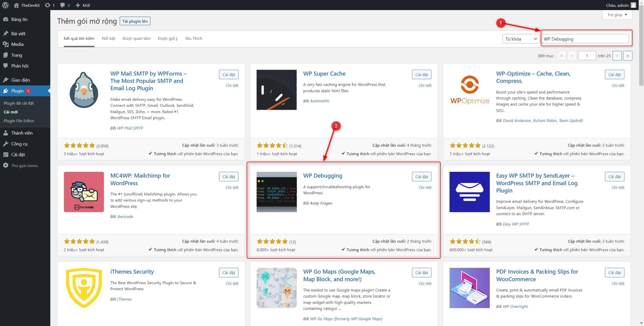Go to next results page
644x326 pixels.
[617, 56]
